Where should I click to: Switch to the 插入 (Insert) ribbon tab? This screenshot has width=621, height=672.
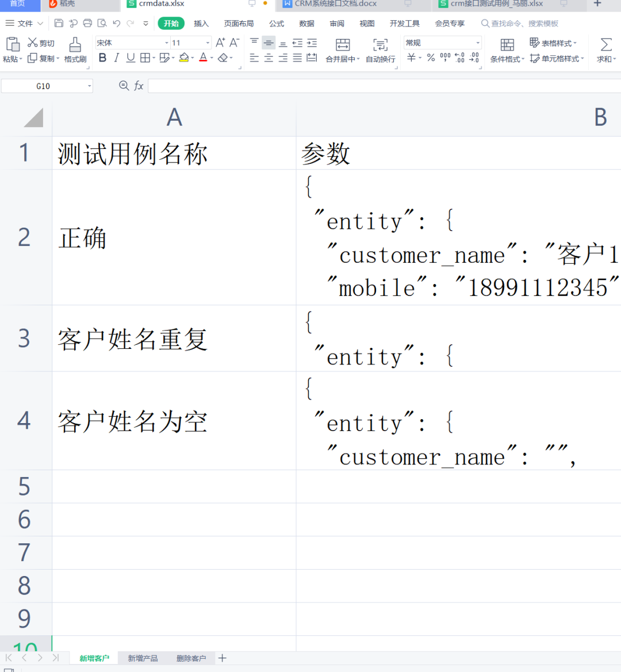[201, 24]
